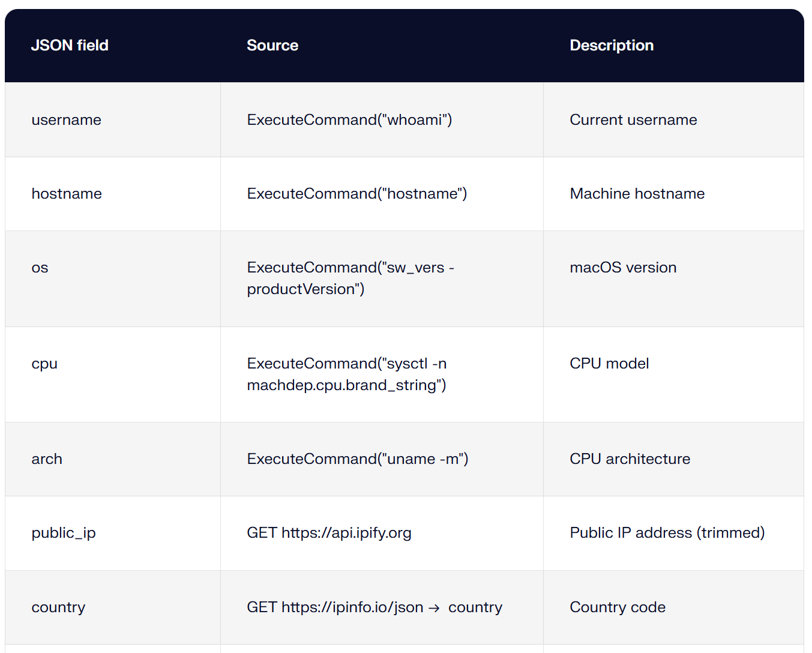Screen dimensions: 812x653
Task: Click the 'CPU model' description
Action: [609, 364]
